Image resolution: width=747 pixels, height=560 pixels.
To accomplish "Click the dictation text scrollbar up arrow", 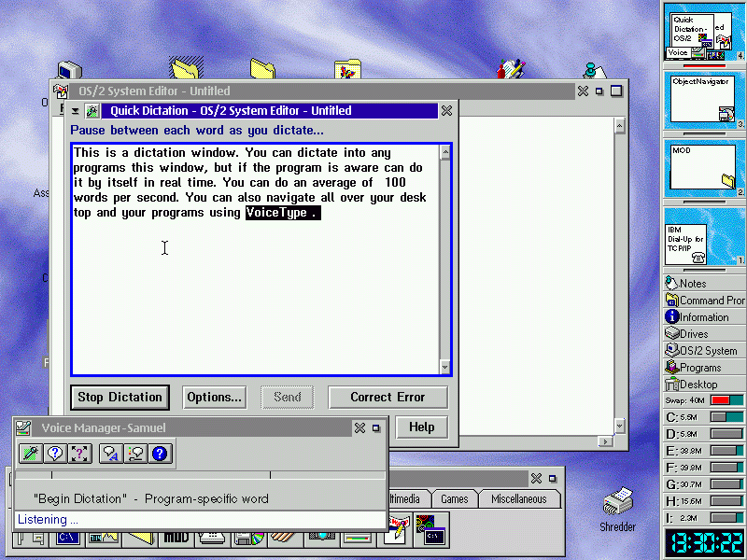I will (445, 152).
